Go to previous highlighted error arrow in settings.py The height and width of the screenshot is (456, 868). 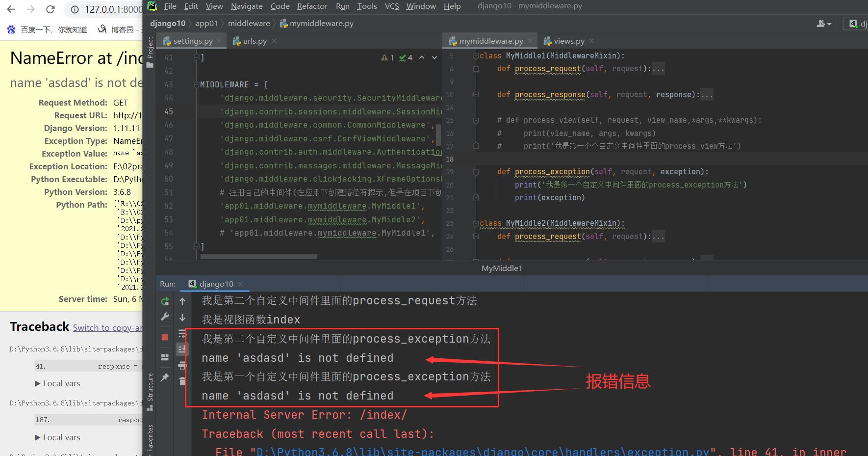click(422, 57)
